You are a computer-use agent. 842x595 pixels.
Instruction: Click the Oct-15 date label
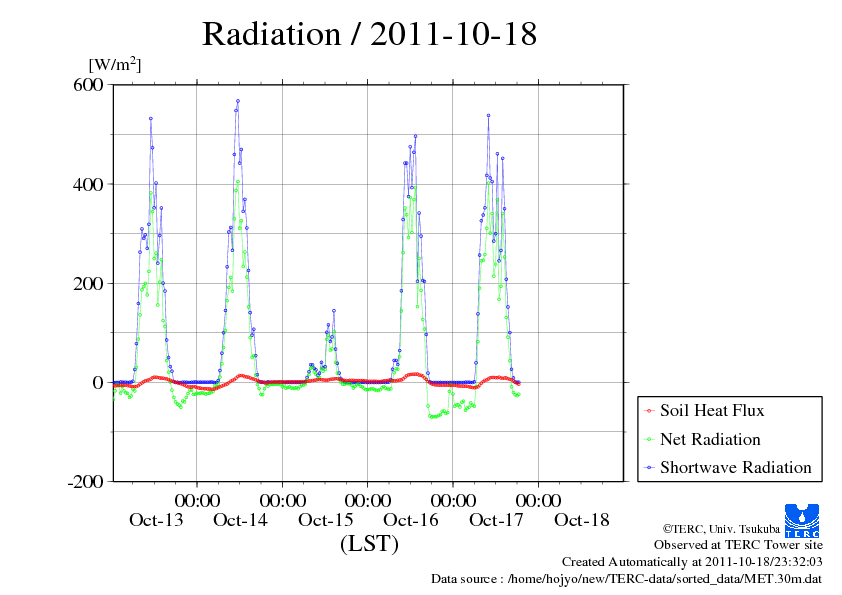(x=326, y=520)
